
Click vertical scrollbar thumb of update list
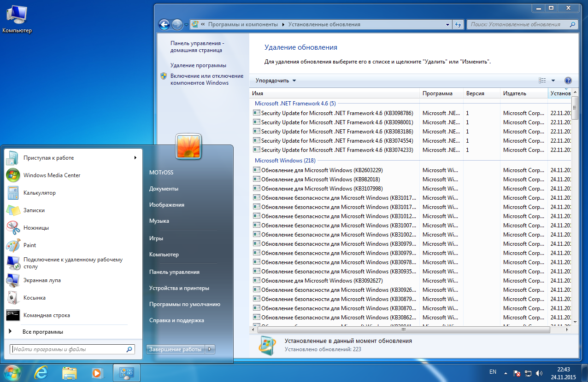[x=575, y=108]
